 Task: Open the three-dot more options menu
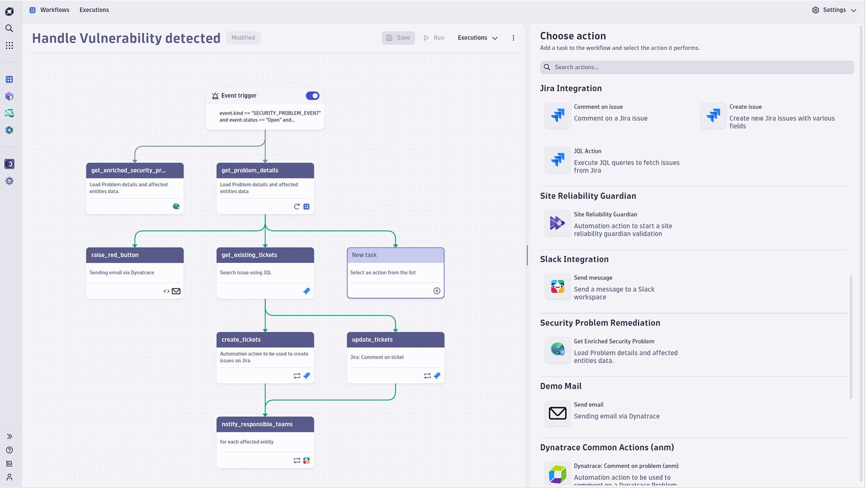coord(513,38)
